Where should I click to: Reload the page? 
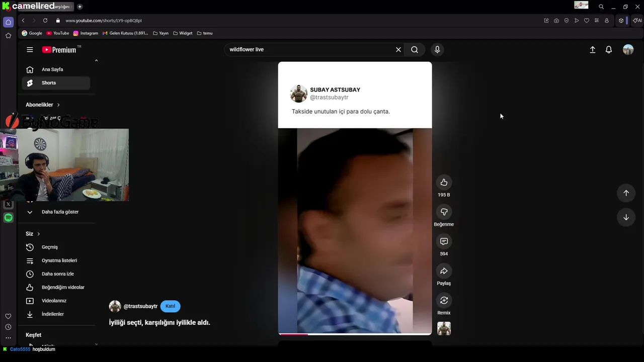tap(45, 21)
